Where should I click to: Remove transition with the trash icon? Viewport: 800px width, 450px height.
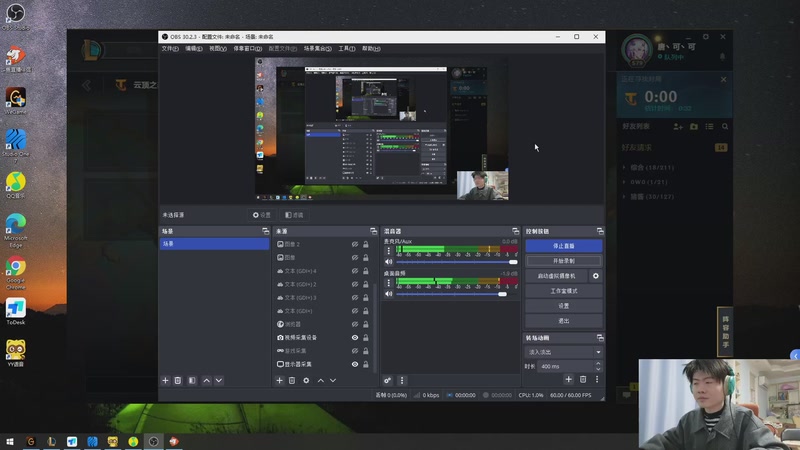point(583,379)
